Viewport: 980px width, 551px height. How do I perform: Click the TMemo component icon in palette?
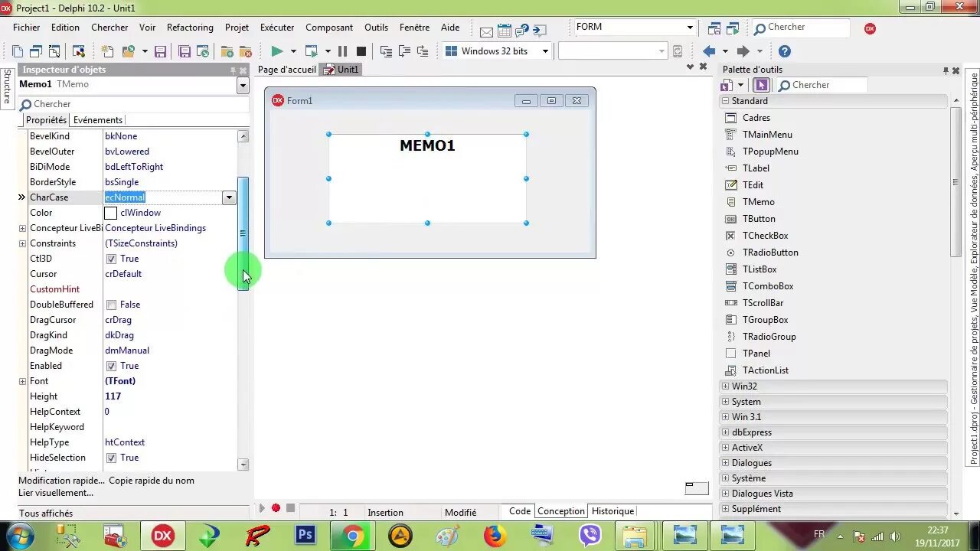point(730,202)
